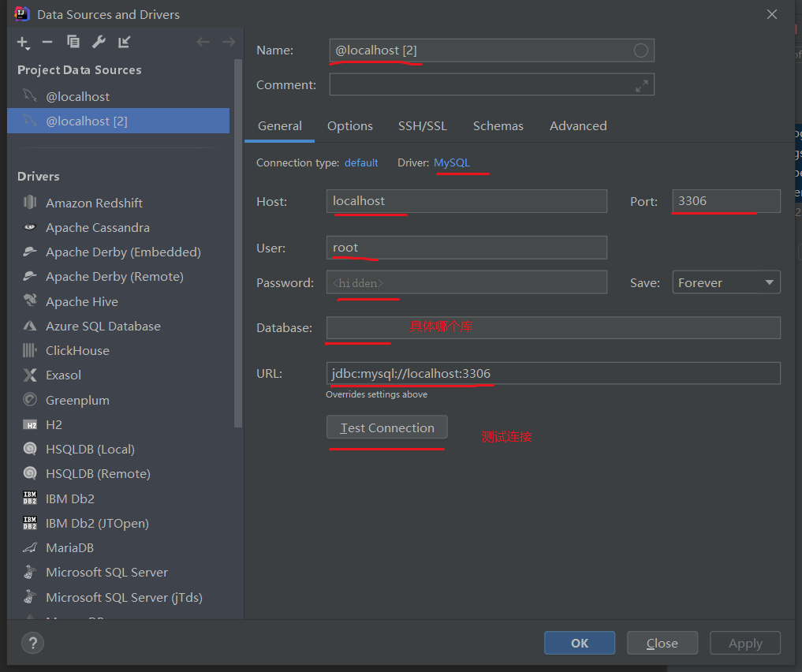The image size is (802, 672).
Task: Open the SSH/SSL tab
Action: tap(423, 126)
